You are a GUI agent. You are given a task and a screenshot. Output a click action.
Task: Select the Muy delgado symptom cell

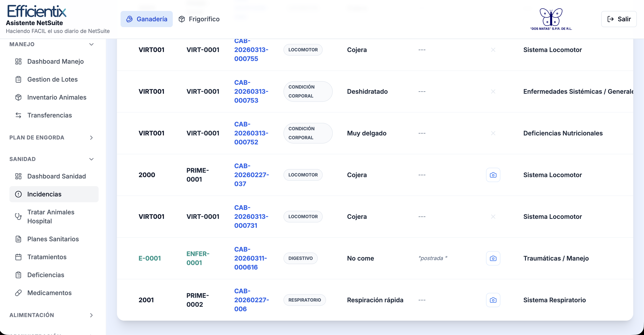[x=367, y=133]
